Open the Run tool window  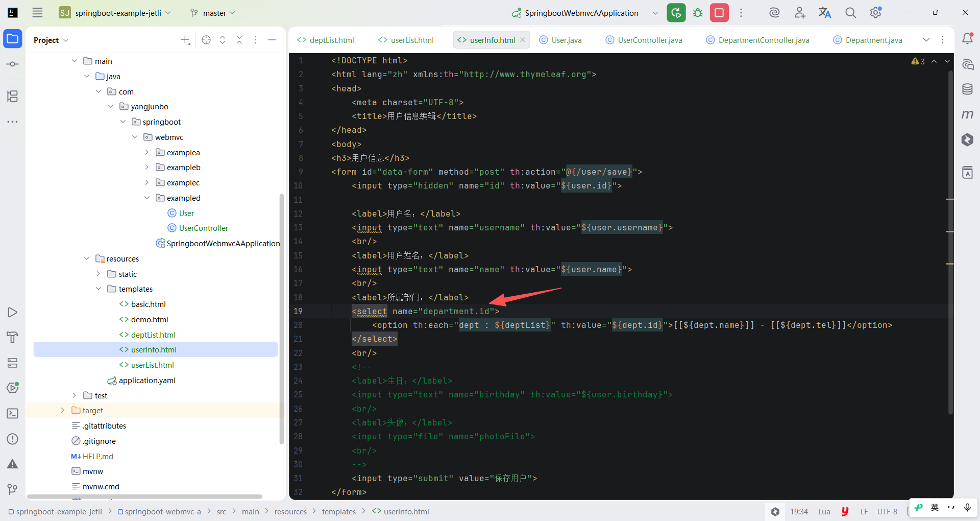13,313
